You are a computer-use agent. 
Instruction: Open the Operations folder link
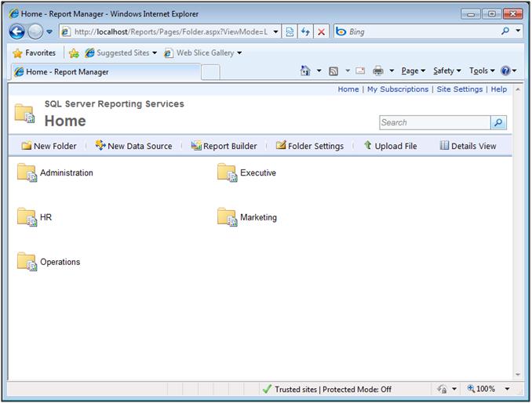pos(60,262)
